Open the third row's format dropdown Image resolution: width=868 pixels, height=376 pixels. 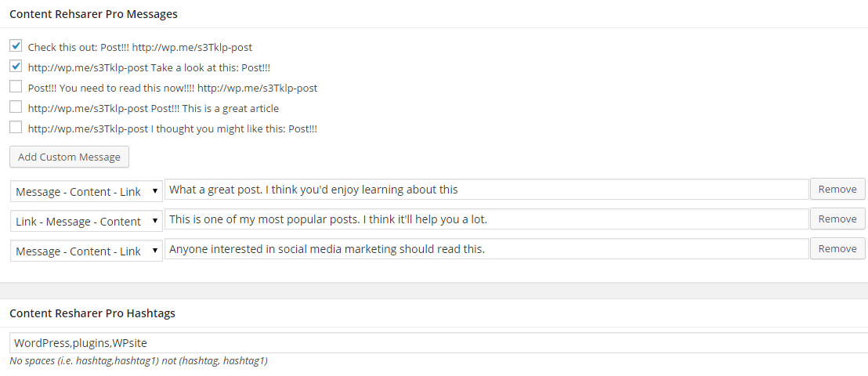[86, 251]
